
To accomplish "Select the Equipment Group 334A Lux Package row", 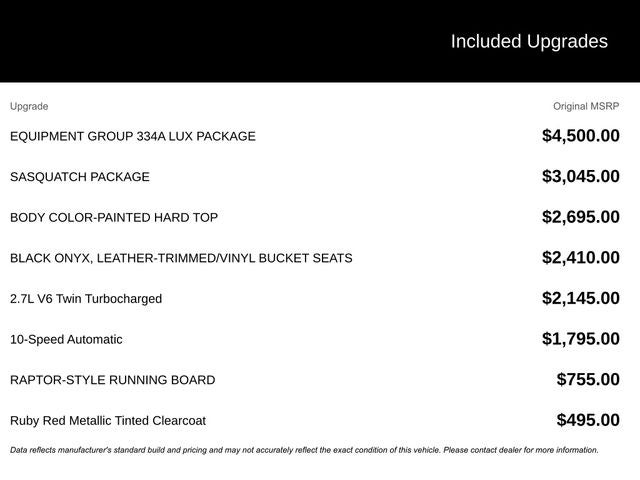I will pos(133,136).
